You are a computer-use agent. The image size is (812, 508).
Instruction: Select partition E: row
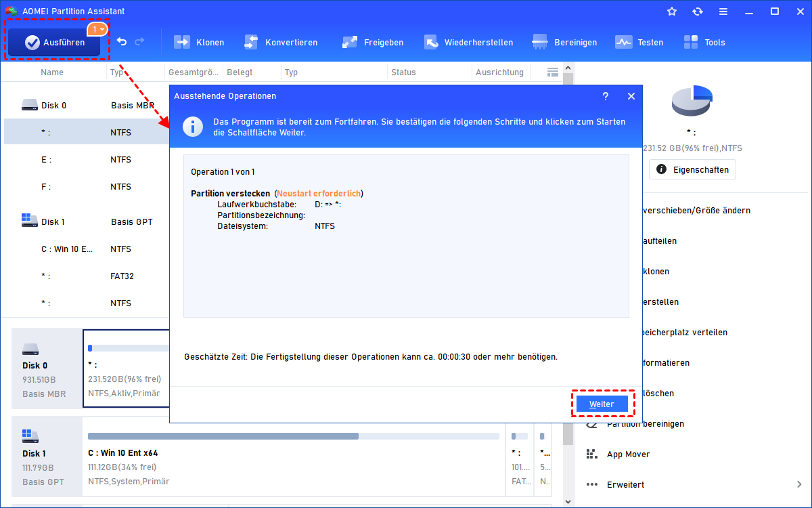point(87,159)
